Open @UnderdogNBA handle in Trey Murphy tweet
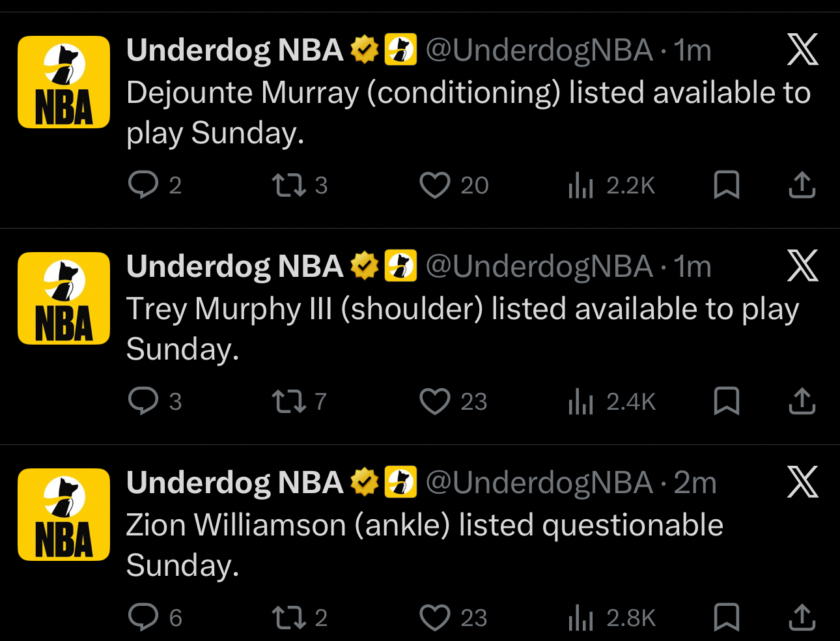This screenshot has width=840, height=641. pos(539,267)
